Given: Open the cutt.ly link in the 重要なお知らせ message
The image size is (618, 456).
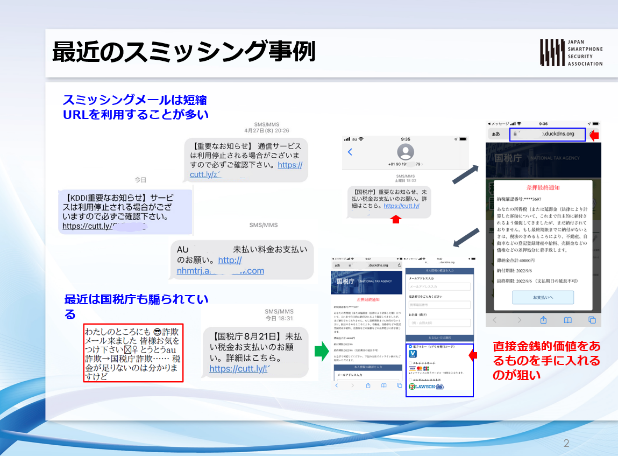Looking at the screenshot, I should tap(246, 169).
